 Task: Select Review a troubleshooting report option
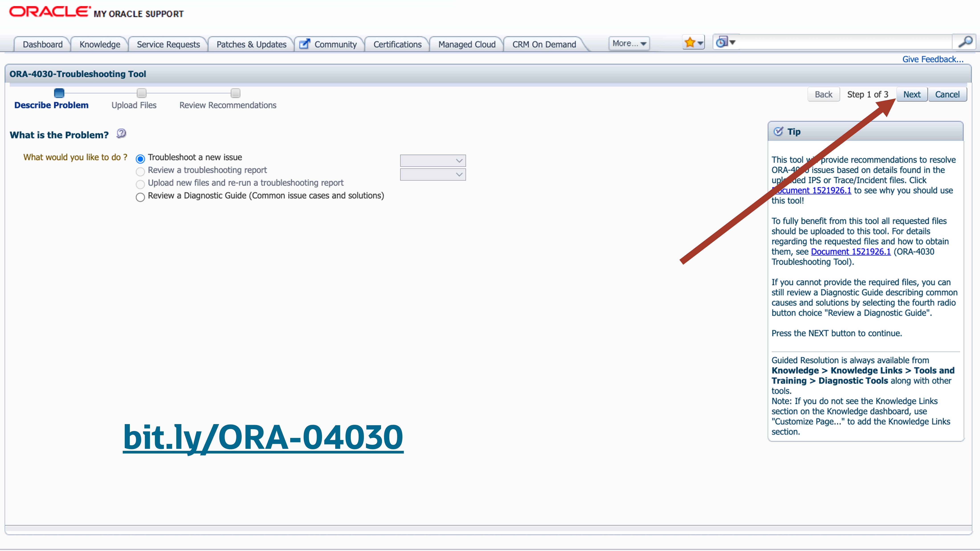(140, 171)
